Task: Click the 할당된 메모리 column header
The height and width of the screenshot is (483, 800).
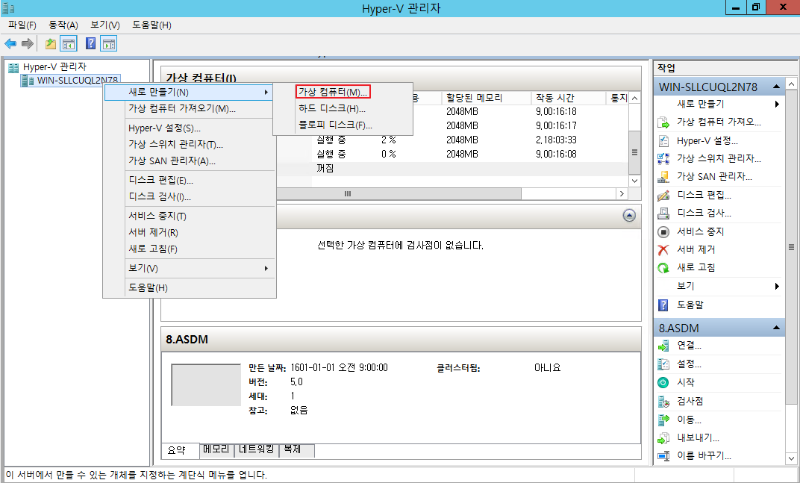Action: [x=485, y=98]
